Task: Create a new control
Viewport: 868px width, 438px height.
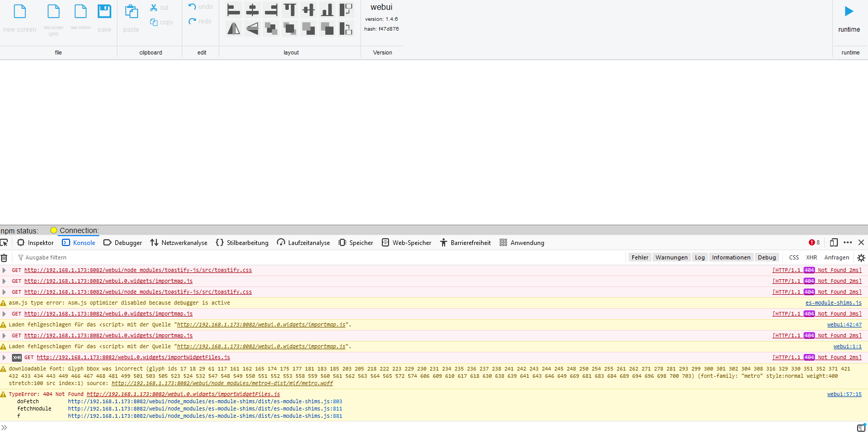Action: pos(81,18)
